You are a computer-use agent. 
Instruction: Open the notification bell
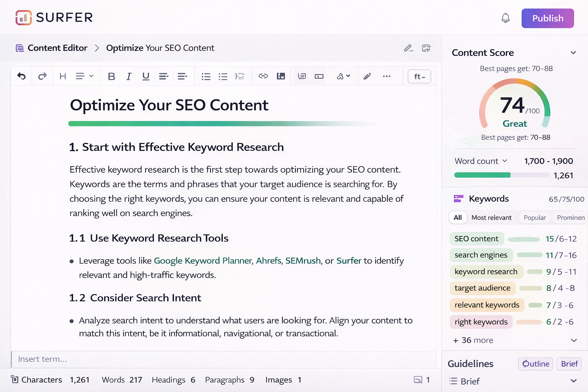click(x=505, y=18)
